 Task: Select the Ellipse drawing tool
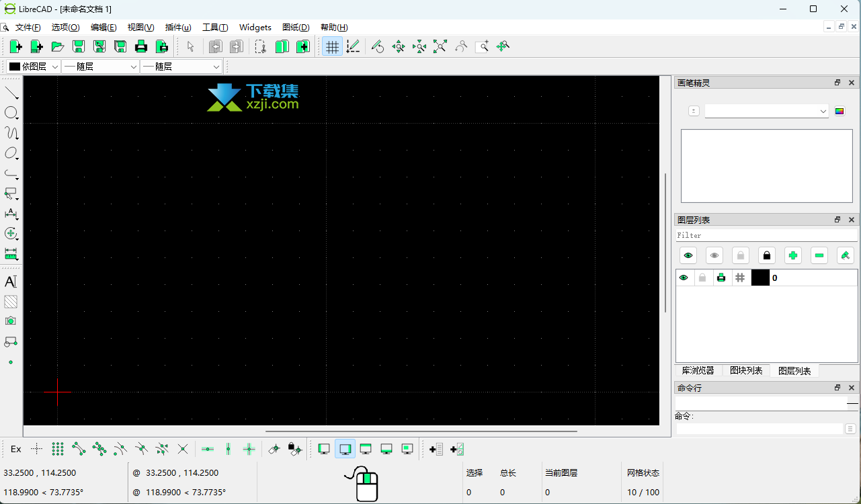click(11, 153)
